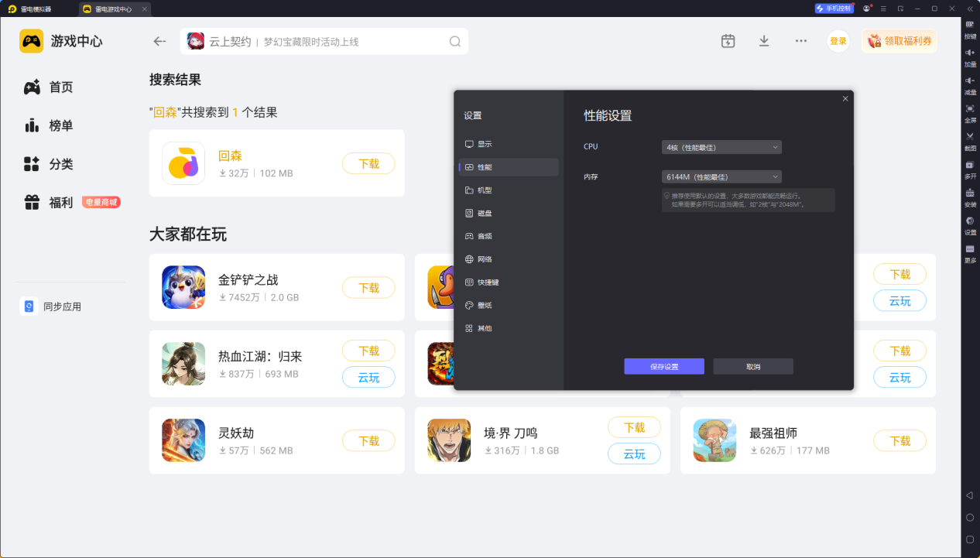Open the user account icon in title bar
Image resolution: width=980 pixels, height=558 pixels.
coord(867,9)
